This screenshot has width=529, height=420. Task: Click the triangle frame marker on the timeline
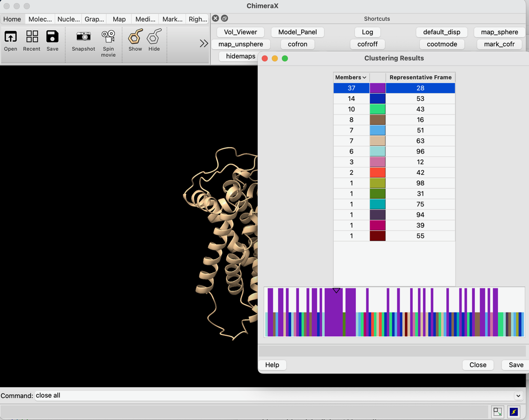[336, 291]
